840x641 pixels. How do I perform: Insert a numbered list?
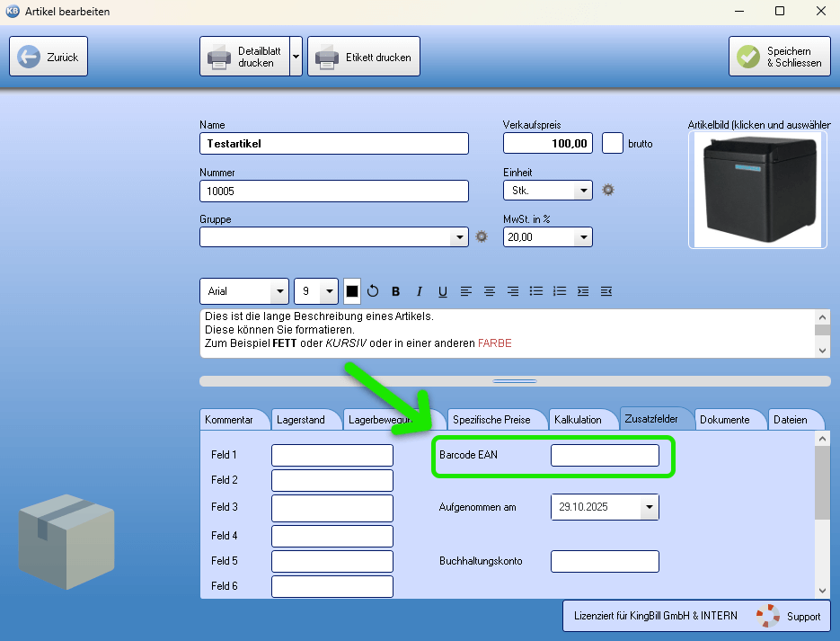click(560, 291)
